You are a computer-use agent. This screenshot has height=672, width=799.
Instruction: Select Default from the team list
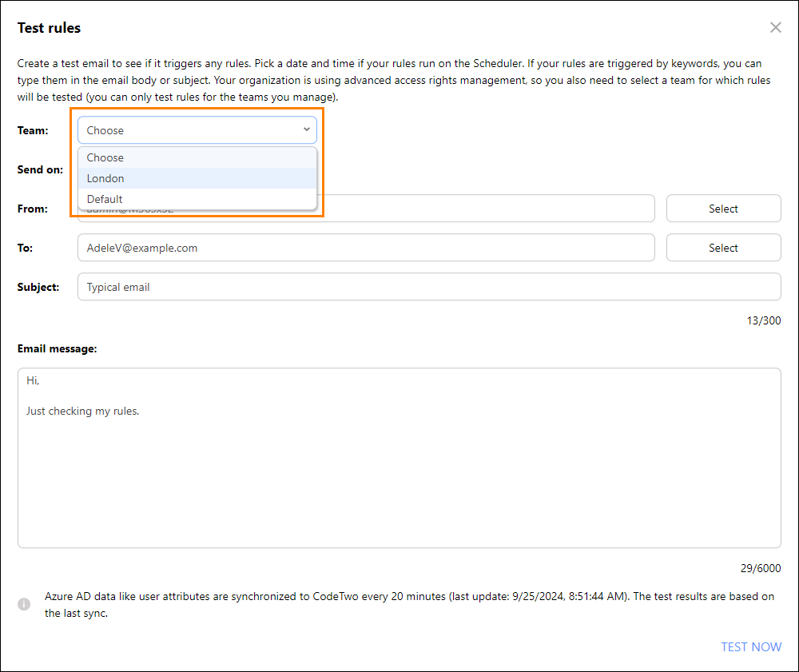197,199
